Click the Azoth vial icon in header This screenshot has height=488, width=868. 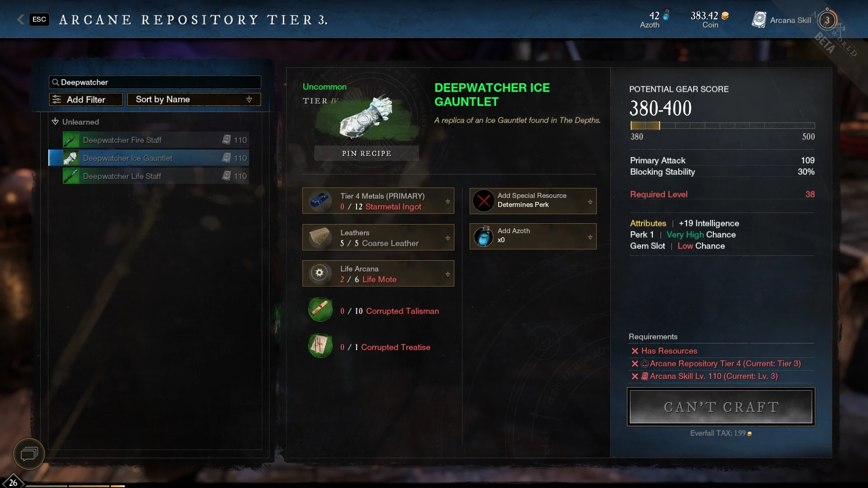(x=666, y=15)
